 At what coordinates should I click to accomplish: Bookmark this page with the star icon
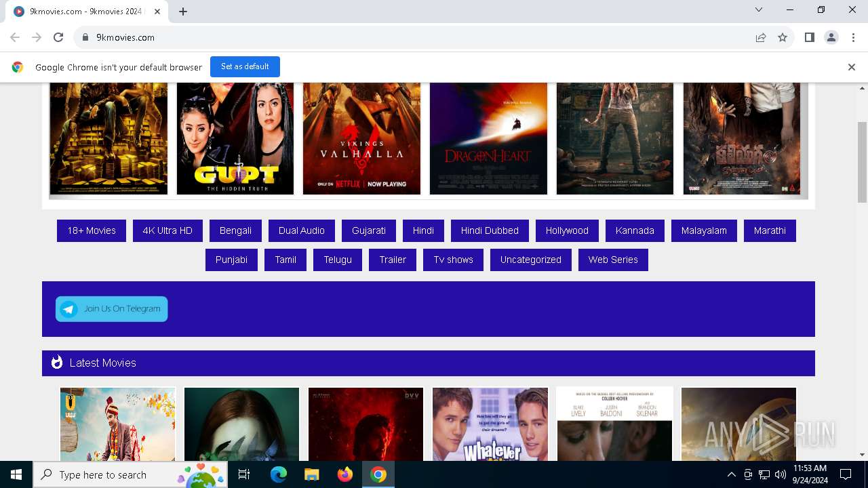(x=783, y=37)
